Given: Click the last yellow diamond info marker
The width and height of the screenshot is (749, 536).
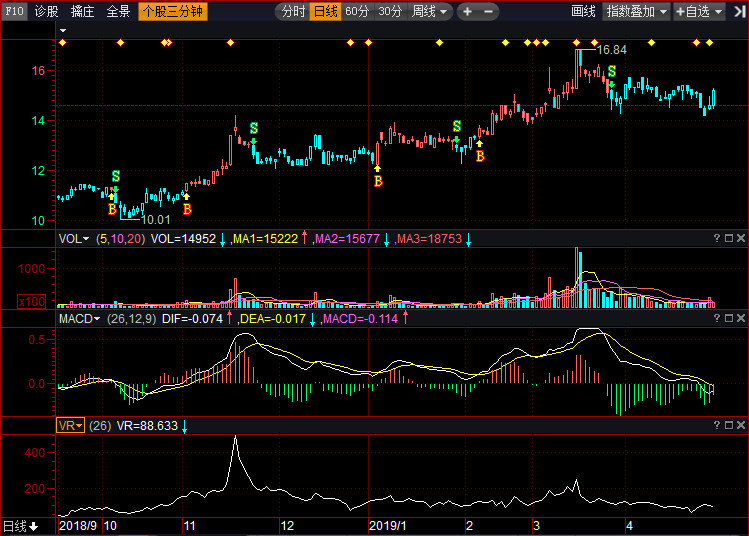Looking at the screenshot, I should click(x=709, y=43).
